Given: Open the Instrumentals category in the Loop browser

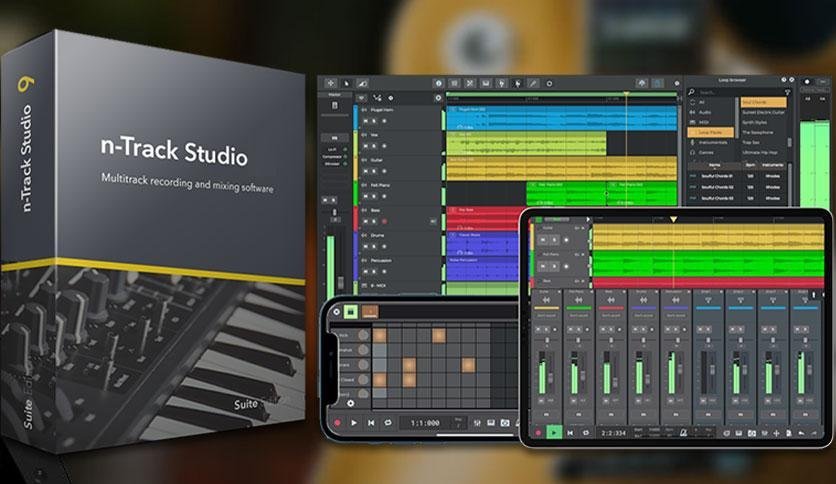Looking at the screenshot, I should pos(714,141).
